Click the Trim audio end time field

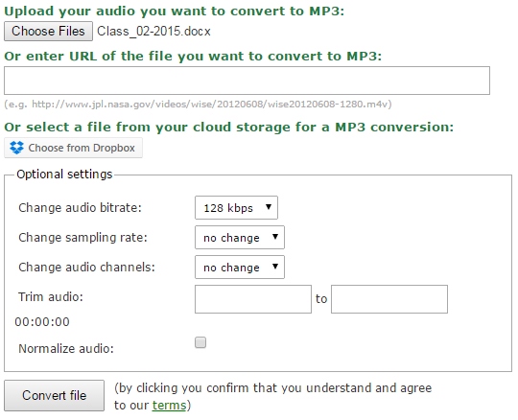click(x=389, y=299)
